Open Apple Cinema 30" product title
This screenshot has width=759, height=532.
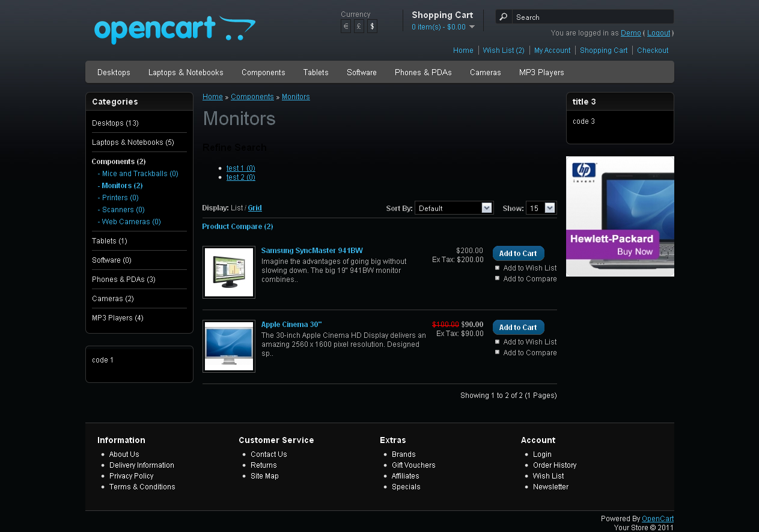coord(291,325)
